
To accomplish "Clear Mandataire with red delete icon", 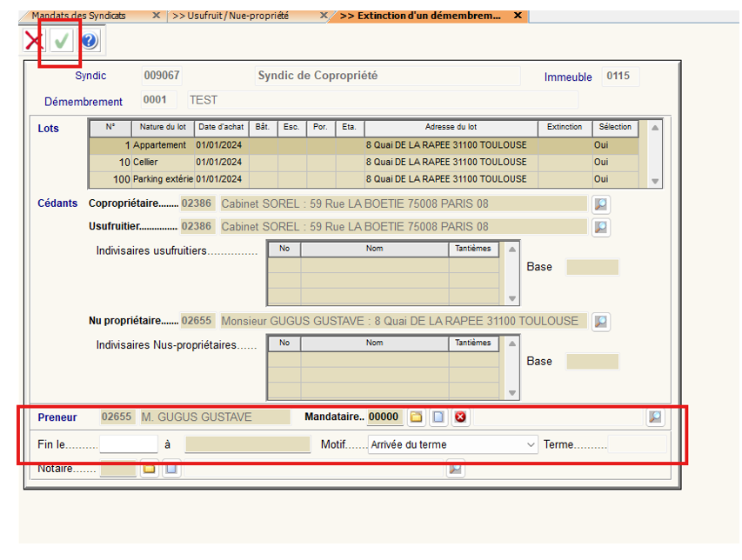I will [x=460, y=417].
